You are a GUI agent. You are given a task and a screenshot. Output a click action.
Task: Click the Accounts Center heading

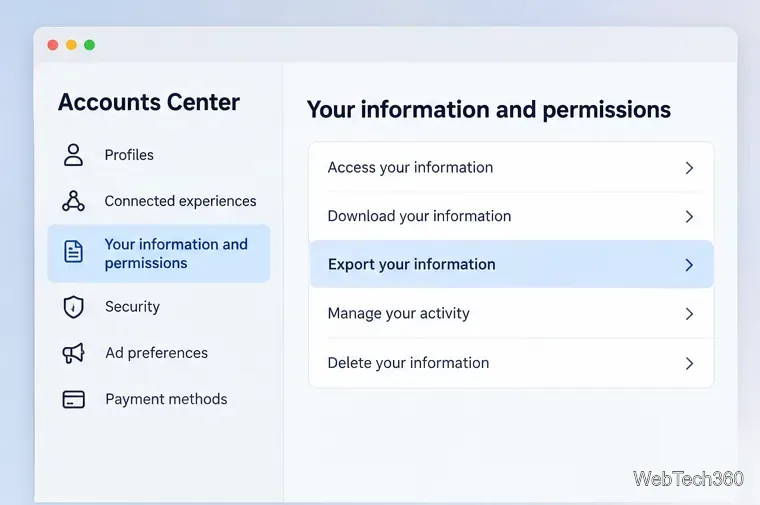coord(149,102)
